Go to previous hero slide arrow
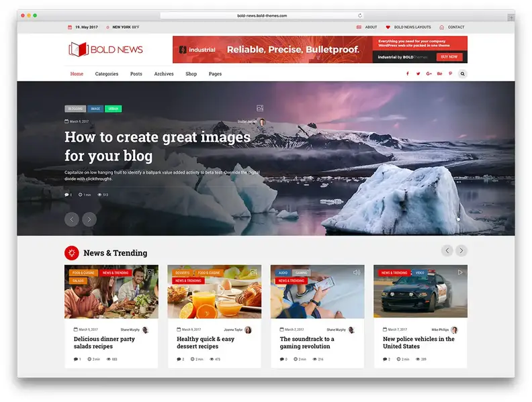Viewport: 532px width, 402px height. click(72, 219)
